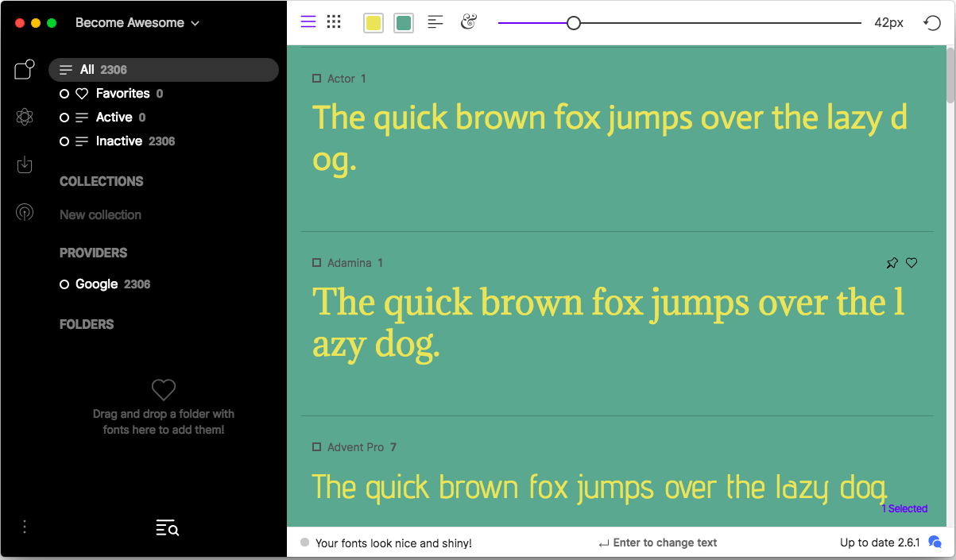Image resolution: width=956 pixels, height=560 pixels.
Task: Open font search filter icon
Action: point(168,527)
